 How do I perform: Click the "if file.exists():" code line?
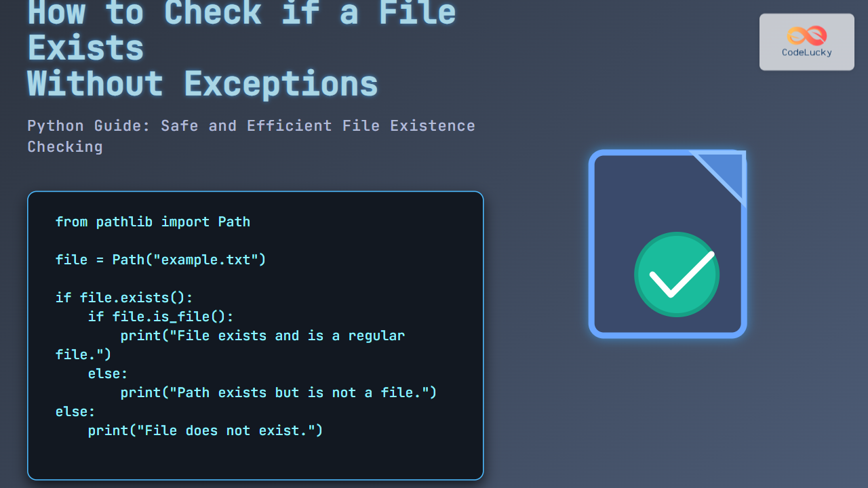coord(124,298)
